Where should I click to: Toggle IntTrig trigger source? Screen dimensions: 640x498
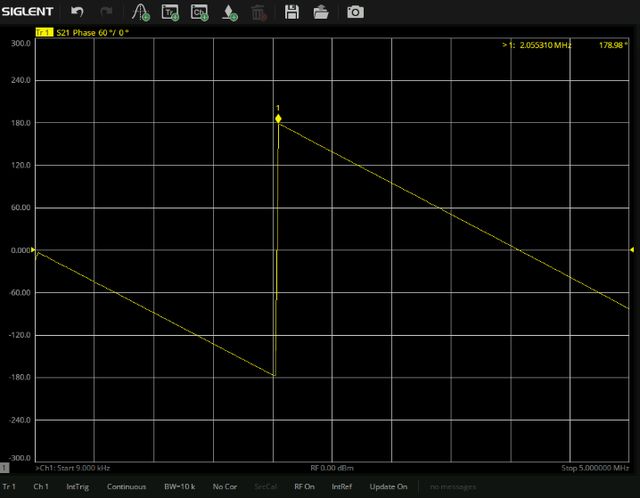point(78,487)
